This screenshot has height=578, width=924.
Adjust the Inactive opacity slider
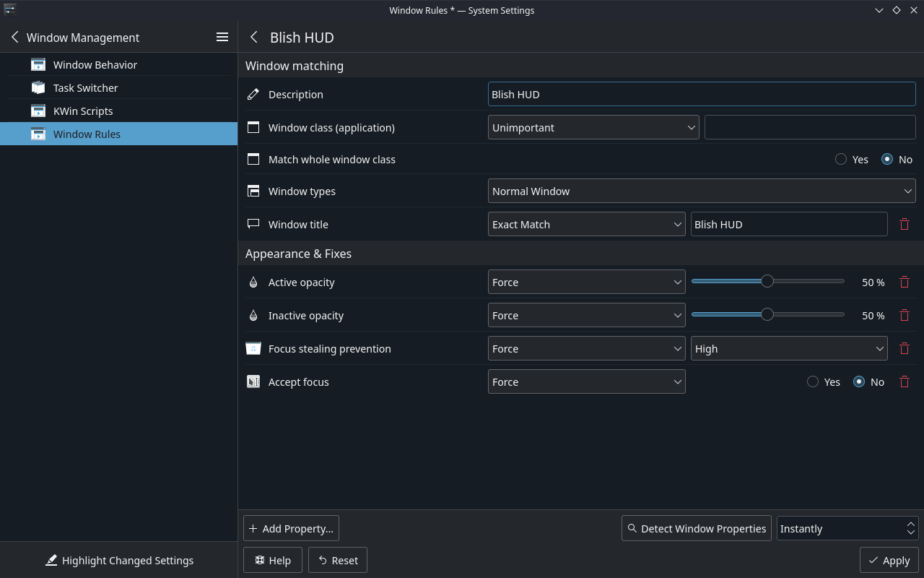pos(767,314)
